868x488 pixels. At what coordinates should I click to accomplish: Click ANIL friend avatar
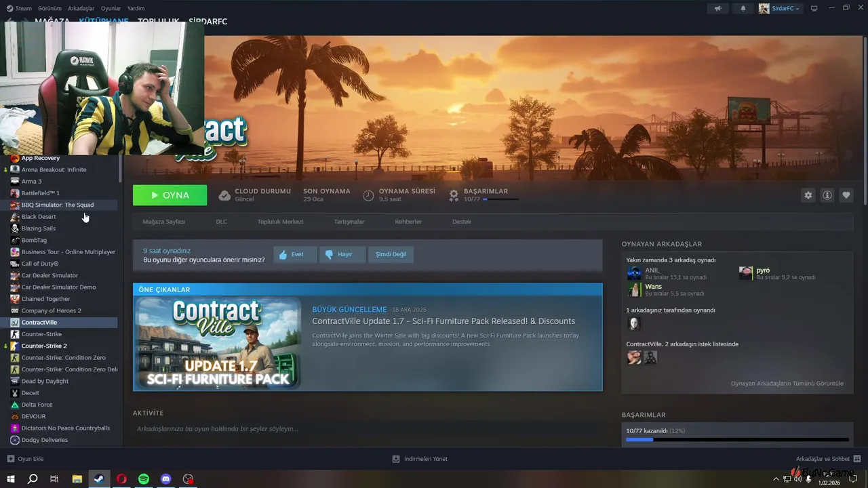(x=634, y=273)
